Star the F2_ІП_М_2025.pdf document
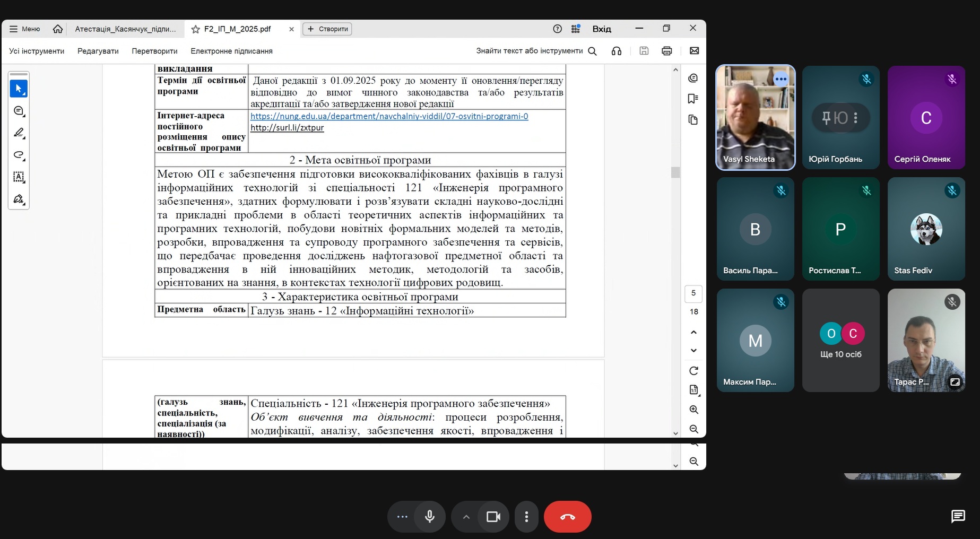The width and height of the screenshot is (980, 539). click(x=196, y=29)
